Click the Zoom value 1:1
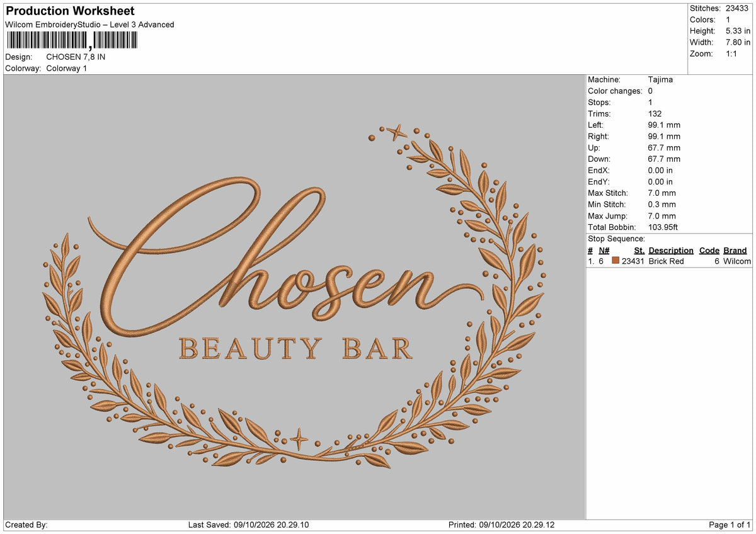This screenshot has width=756, height=534. tap(732, 54)
